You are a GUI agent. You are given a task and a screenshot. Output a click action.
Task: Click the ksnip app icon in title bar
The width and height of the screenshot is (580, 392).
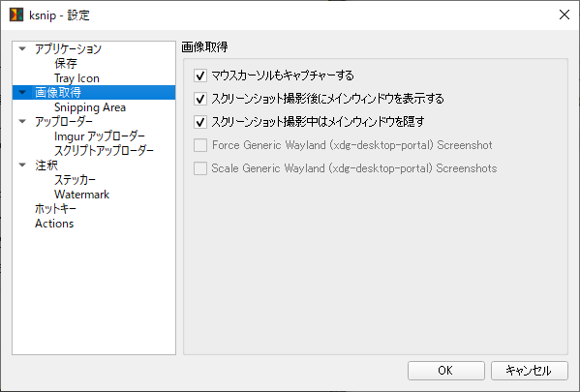point(16,15)
